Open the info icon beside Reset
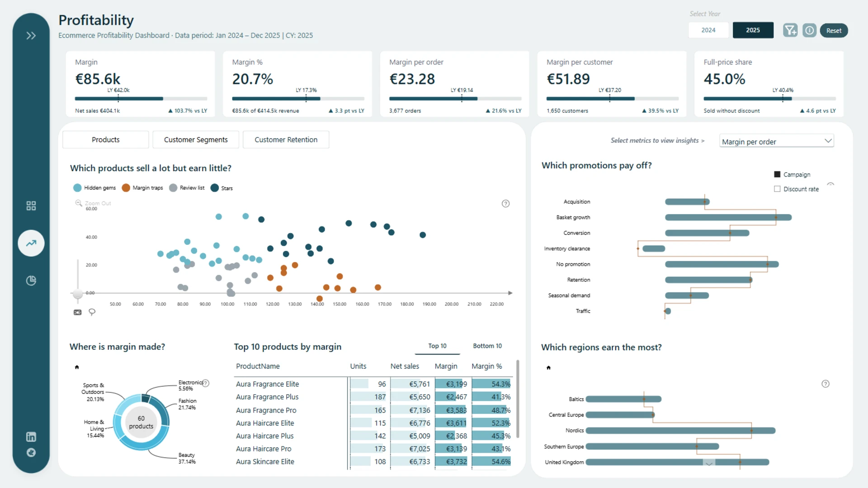Image resolution: width=868 pixels, height=488 pixels. click(x=809, y=30)
